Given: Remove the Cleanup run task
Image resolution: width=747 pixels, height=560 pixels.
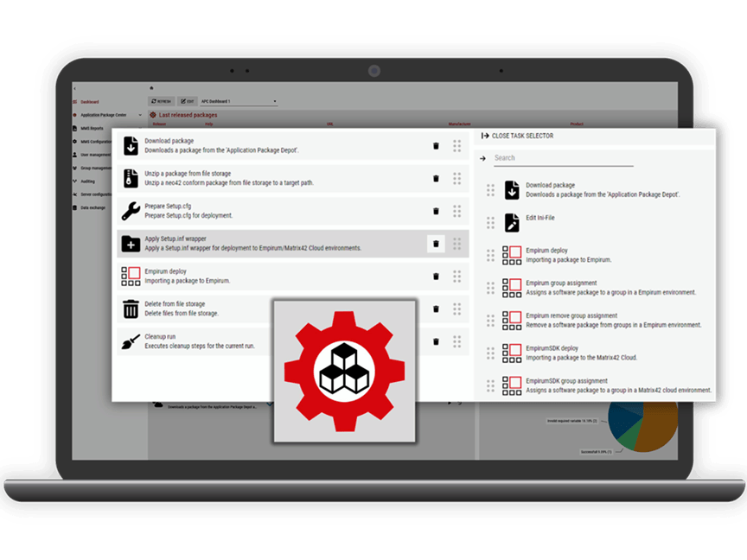Looking at the screenshot, I should [436, 341].
